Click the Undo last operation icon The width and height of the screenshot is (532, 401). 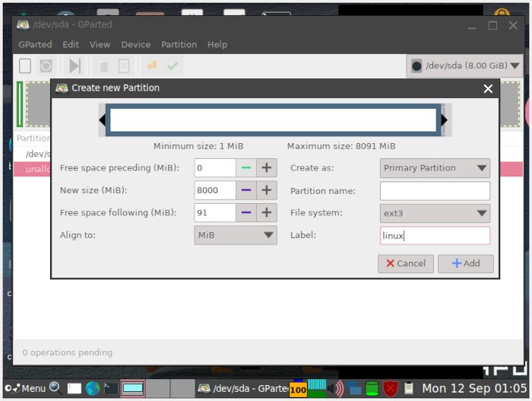click(x=152, y=65)
